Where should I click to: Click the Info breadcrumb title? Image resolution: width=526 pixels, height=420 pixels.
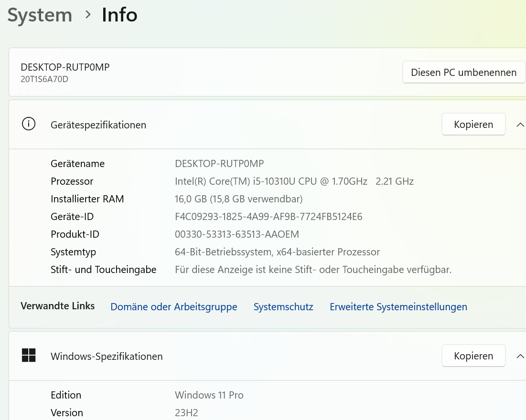[x=120, y=15]
